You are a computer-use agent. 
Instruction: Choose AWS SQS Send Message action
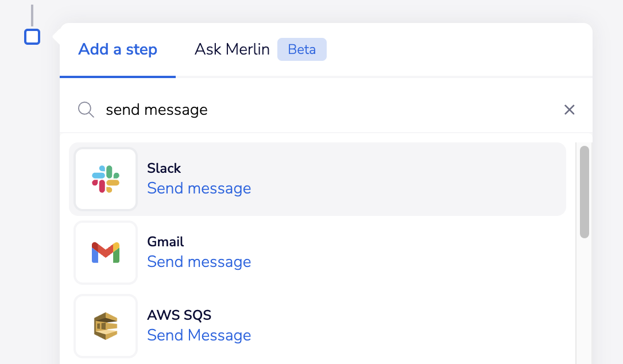click(199, 335)
